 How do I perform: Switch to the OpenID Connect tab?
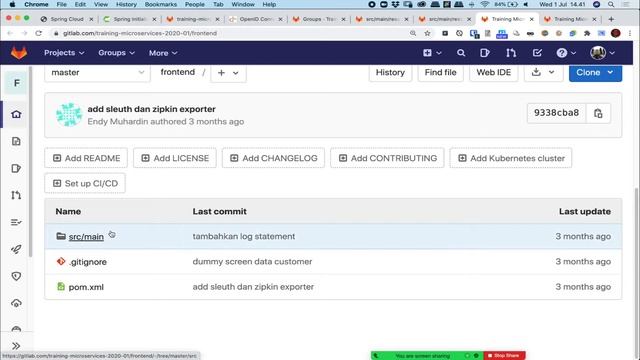click(x=256, y=19)
